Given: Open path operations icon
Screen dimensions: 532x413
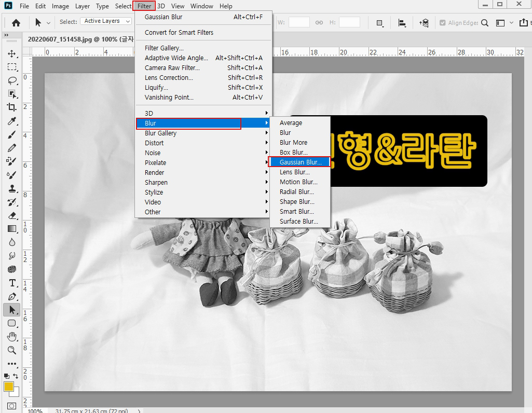Looking at the screenshot, I should point(380,23).
